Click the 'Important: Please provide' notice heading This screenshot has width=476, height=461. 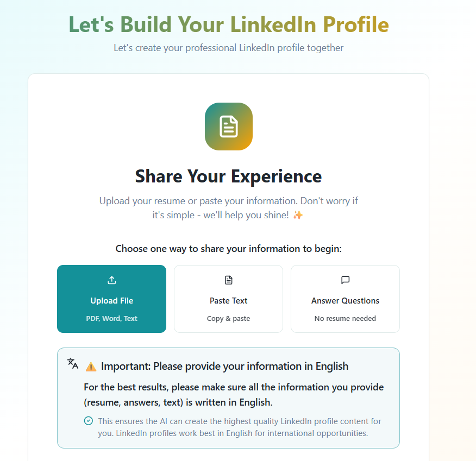(224, 366)
